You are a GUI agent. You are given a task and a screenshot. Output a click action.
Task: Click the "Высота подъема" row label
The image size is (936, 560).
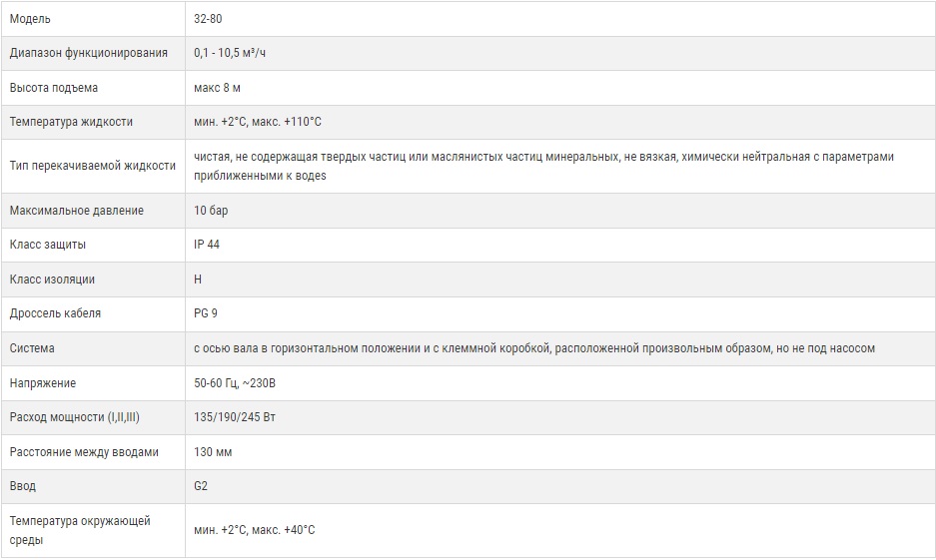pos(54,88)
